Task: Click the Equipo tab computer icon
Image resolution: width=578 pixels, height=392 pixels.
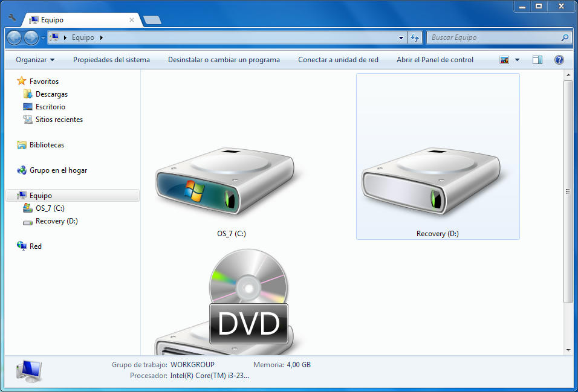Action: 34,20
